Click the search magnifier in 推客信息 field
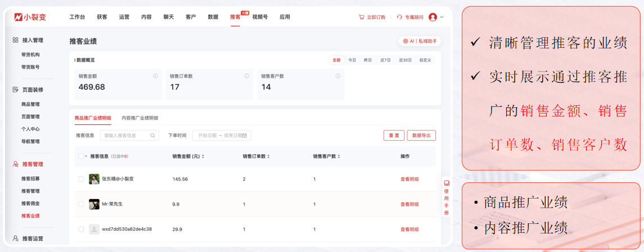The height and width of the screenshot is (252, 644). point(152,136)
